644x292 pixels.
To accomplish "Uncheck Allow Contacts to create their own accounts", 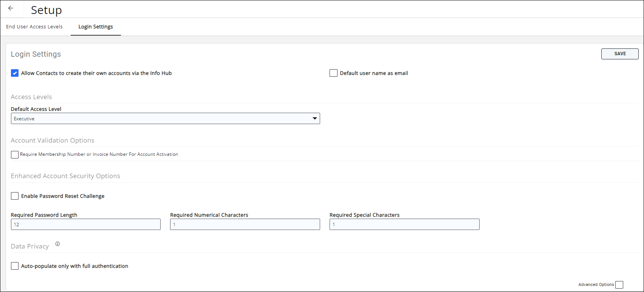I will pos(15,73).
